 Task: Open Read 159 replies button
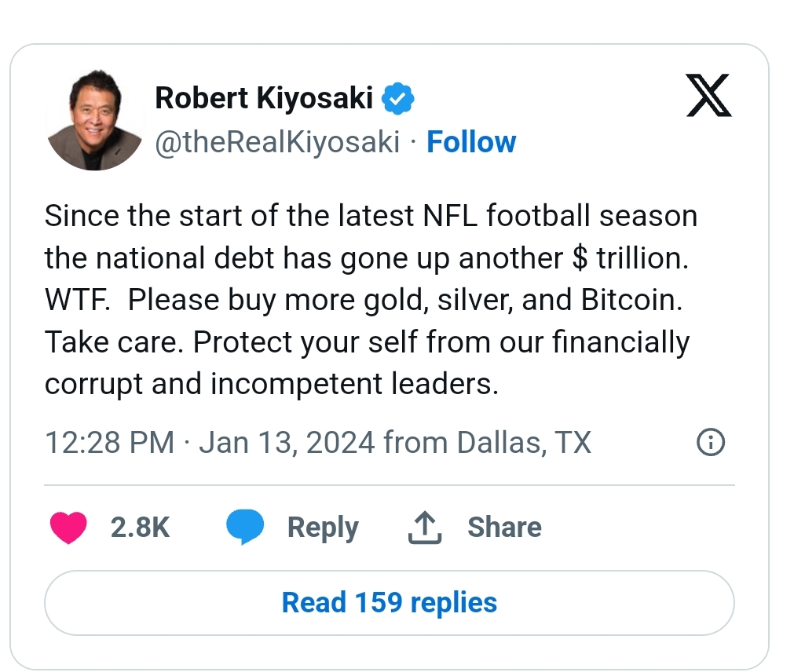pyautogui.click(x=390, y=603)
